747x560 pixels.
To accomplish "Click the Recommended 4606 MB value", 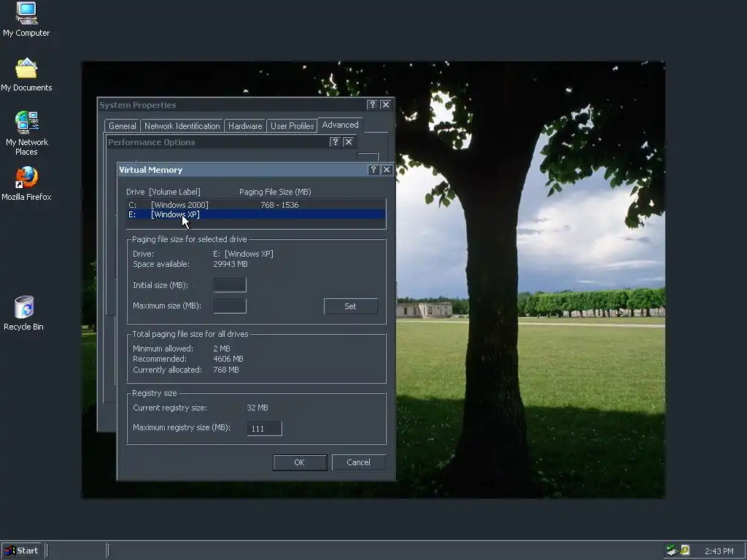I will click(x=228, y=359).
